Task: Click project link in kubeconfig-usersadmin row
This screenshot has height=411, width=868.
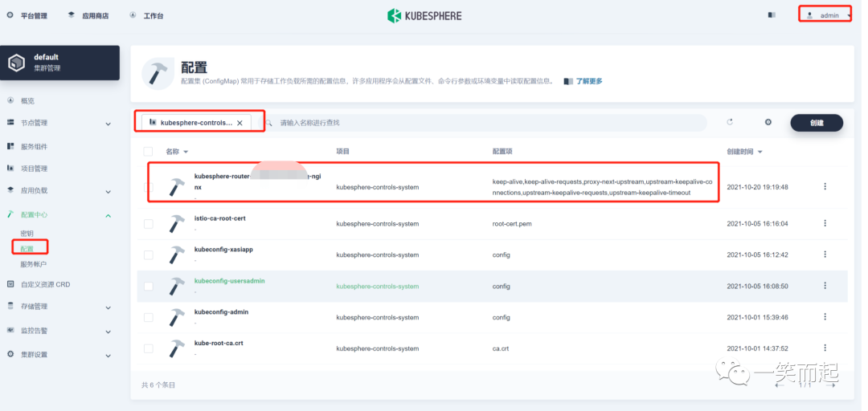Action: 378,287
